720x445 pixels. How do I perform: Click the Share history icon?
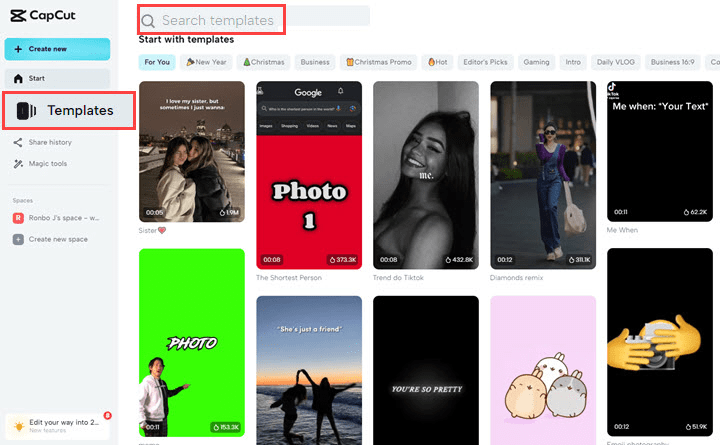18,142
